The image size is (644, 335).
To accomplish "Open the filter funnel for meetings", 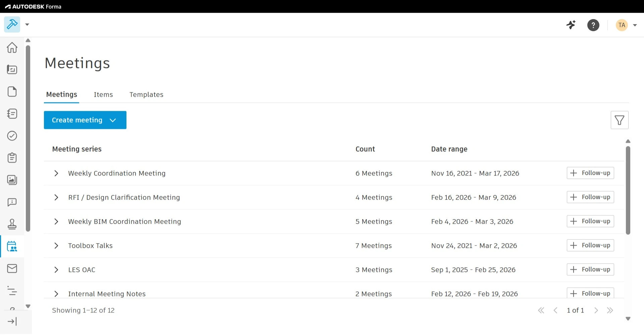I will (620, 120).
